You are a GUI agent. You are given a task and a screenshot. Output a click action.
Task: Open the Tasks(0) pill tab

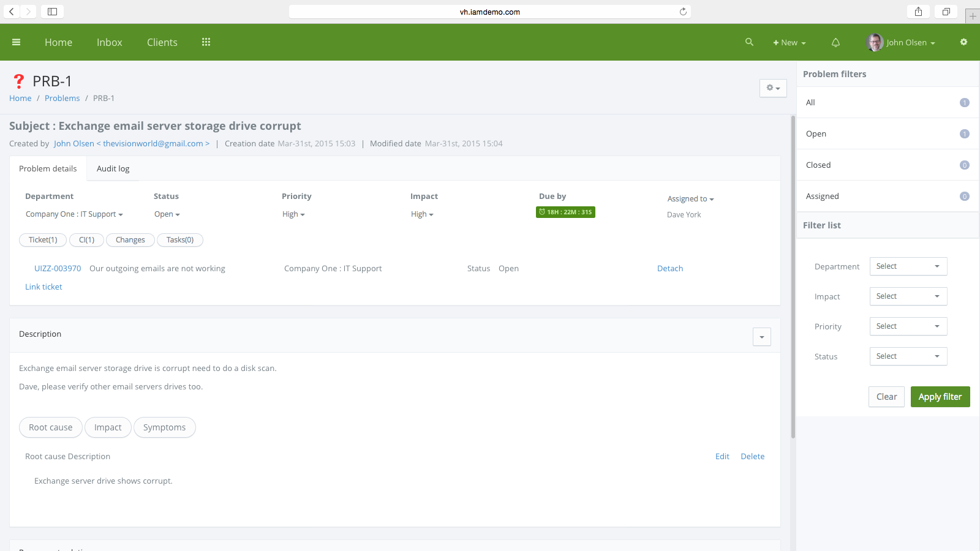[x=180, y=240]
